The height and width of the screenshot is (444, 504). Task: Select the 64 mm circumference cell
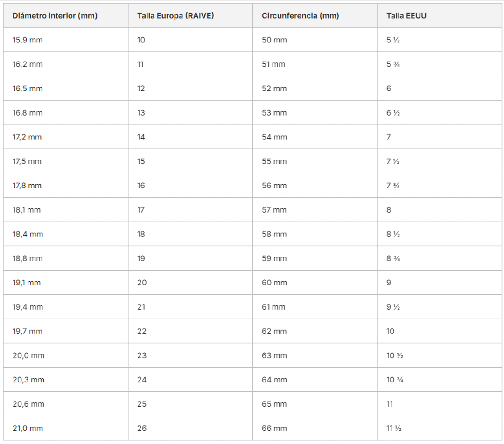pos(274,380)
